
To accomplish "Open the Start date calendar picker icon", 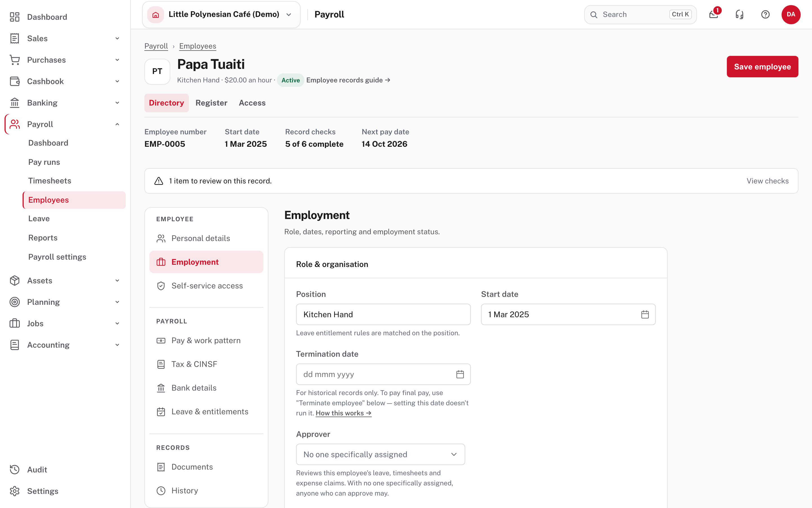I will [645, 314].
